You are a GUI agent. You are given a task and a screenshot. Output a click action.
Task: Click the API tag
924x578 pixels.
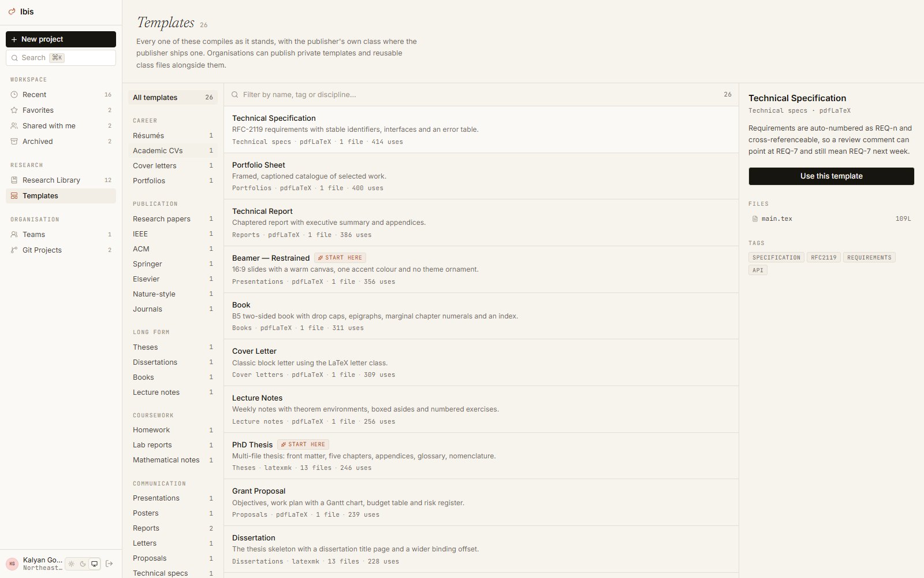pyautogui.click(x=758, y=271)
